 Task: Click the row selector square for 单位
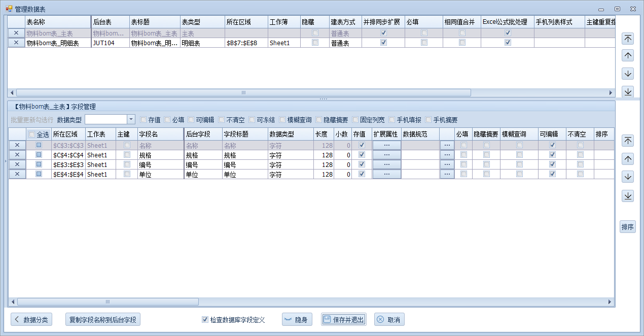pos(39,174)
